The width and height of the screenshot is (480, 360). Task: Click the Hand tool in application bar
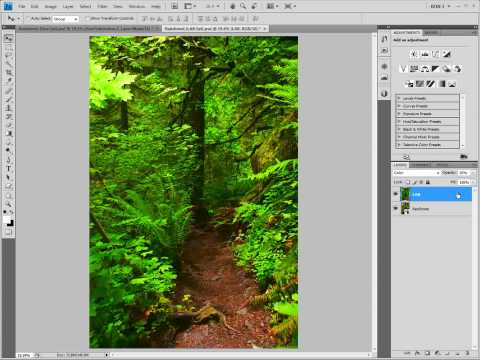click(233, 6)
